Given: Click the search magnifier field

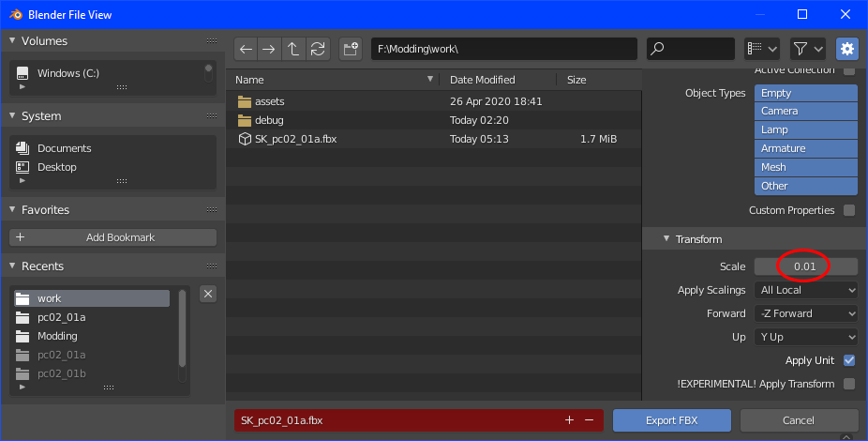Looking at the screenshot, I should (x=690, y=49).
